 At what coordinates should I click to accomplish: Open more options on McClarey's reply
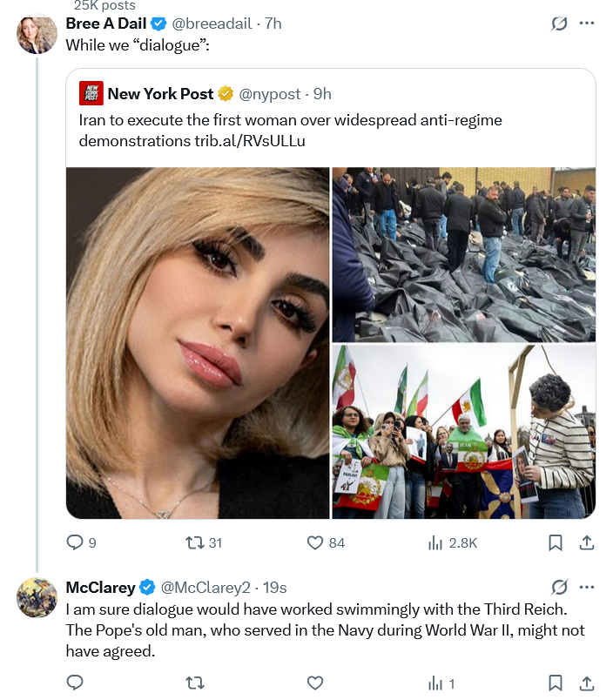pyautogui.click(x=588, y=587)
